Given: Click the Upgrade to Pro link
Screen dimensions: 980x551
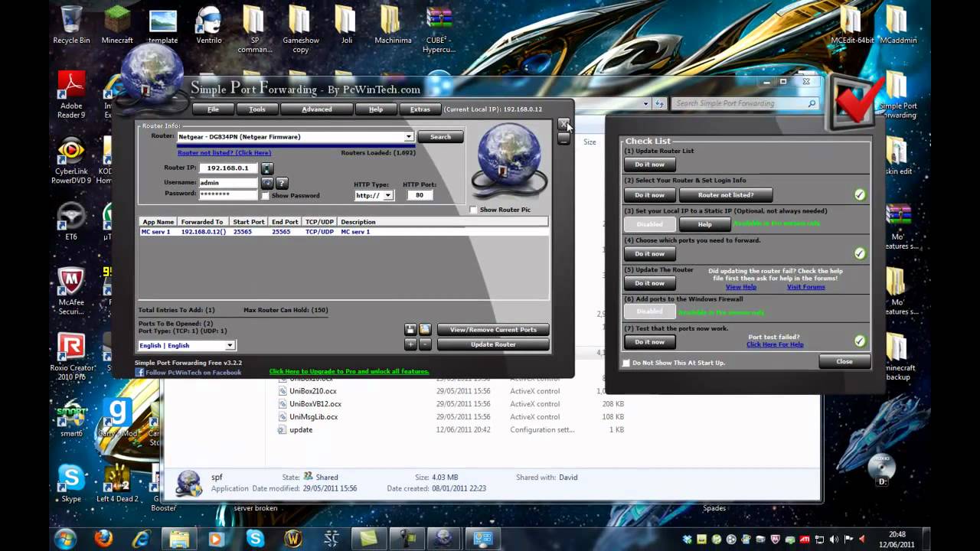Looking at the screenshot, I should click(349, 372).
